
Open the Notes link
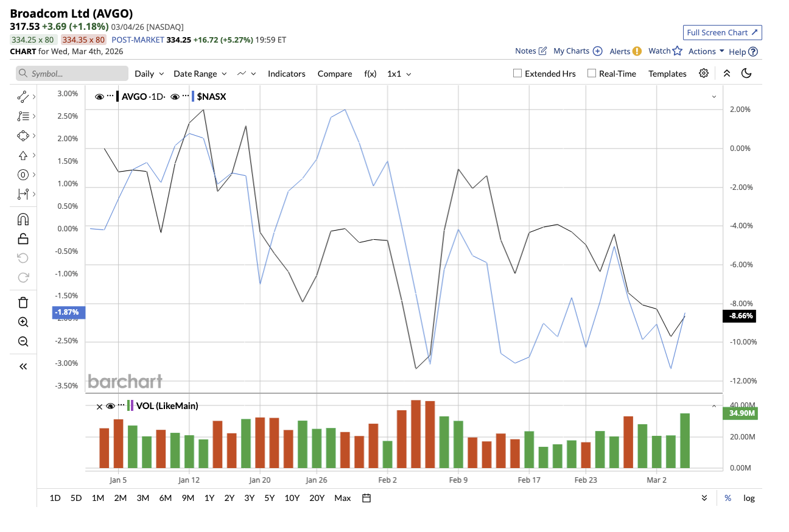click(525, 51)
